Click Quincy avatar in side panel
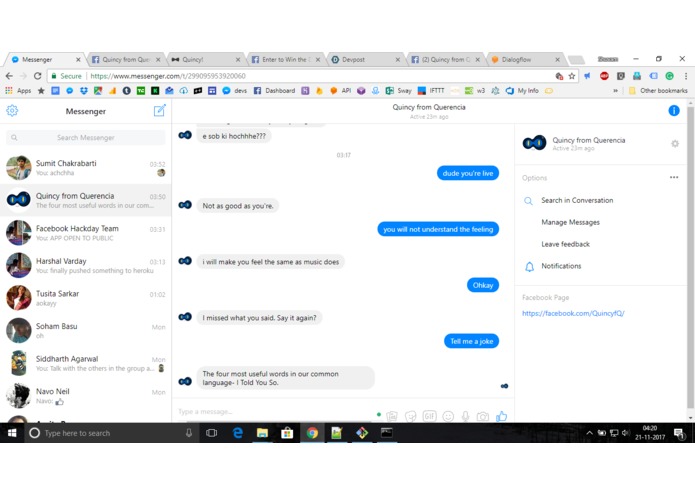Viewport: 695px width, 494px height. click(534, 143)
